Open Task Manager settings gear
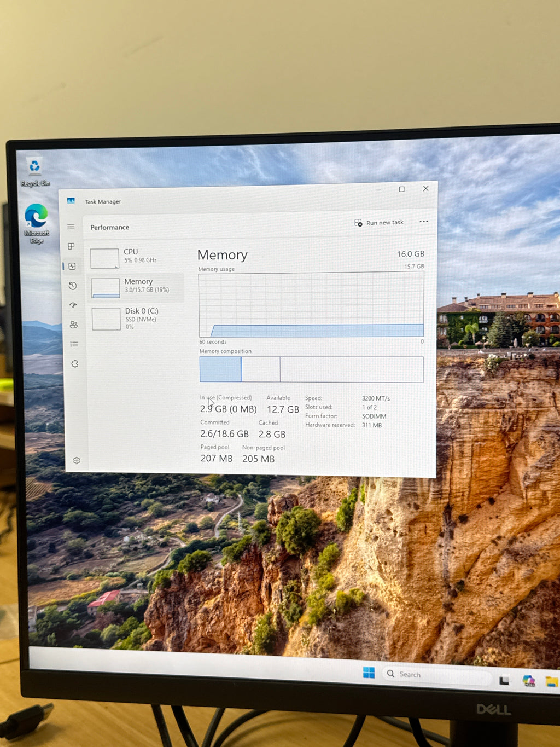 [77, 461]
